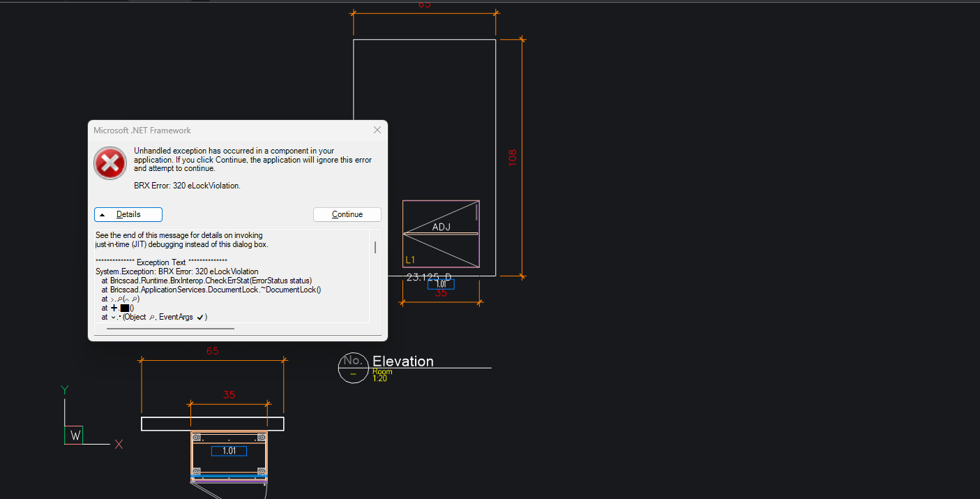
Task: Click the Elevation title text
Action: click(x=403, y=362)
